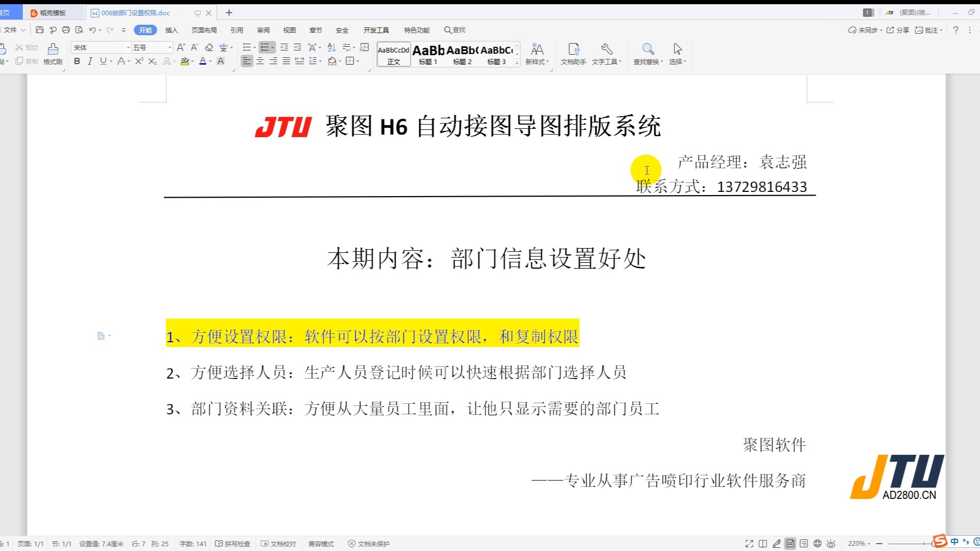
Task: Click the New Style (新样式) button
Action: pos(537,54)
